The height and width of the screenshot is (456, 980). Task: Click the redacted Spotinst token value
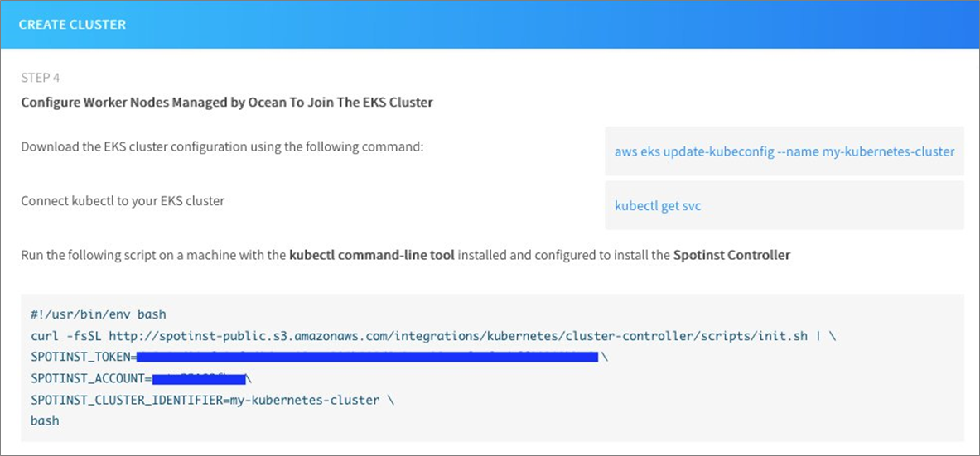click(368, 358)
